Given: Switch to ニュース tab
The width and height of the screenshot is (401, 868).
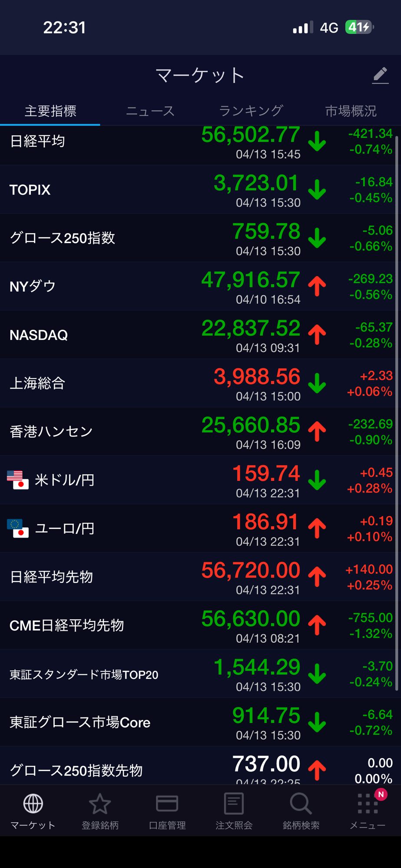Looking at the screenshot, I should tap(150, 111).
